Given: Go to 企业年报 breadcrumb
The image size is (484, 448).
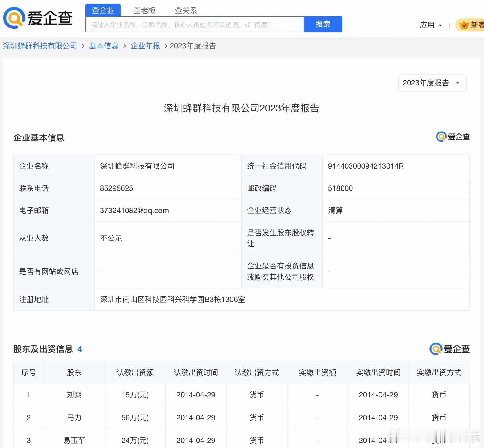Looking at the screenshot, I should click(145, 46).
